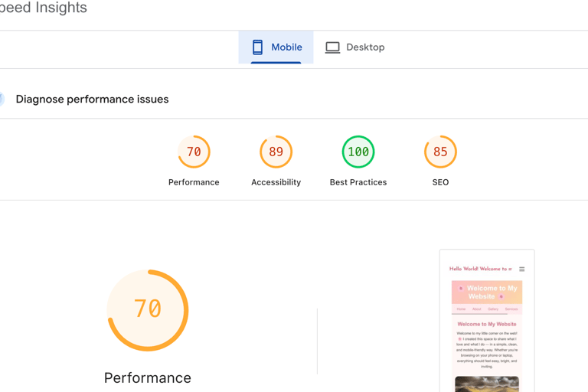
Task: Select the SEO gauge showing 85
Action: [440, 152]
